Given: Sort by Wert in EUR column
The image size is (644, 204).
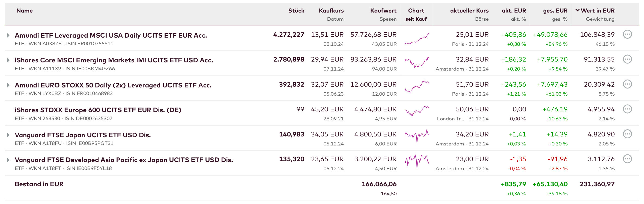Looking at the screenshot, I should click(597, 11).
